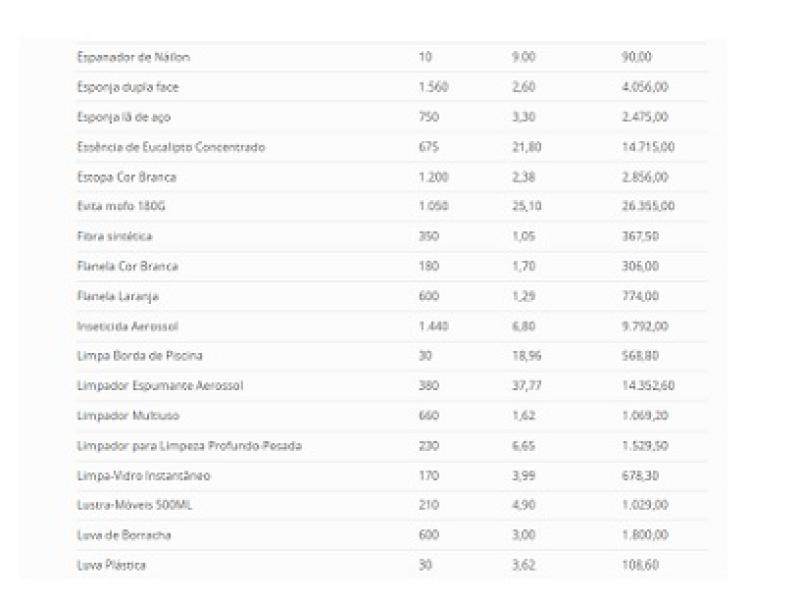Viewport: 800px width, 600px height.
Task: Select the "Esponja dupla face" row label
Action: 128,87
